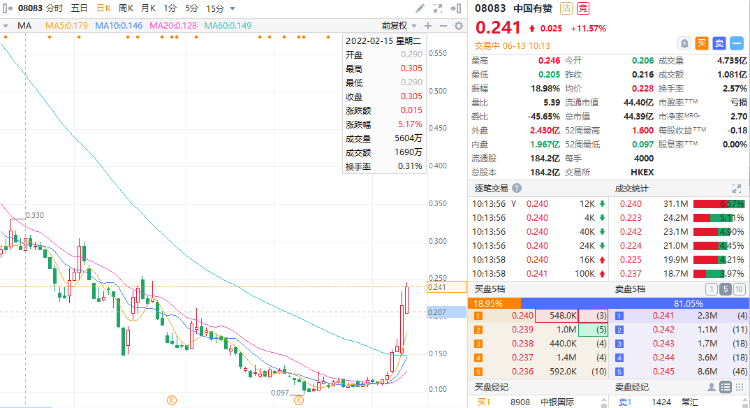750x408 pixels.
Task: Select bid level 2 price 0.239
Action: [522, 330]
